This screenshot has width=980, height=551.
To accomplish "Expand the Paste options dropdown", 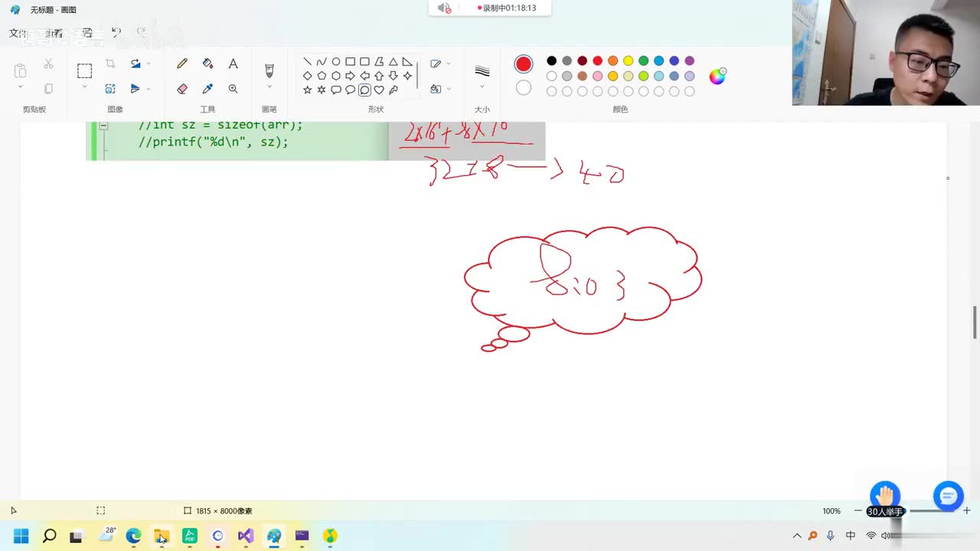I will [x=20, y=87].
